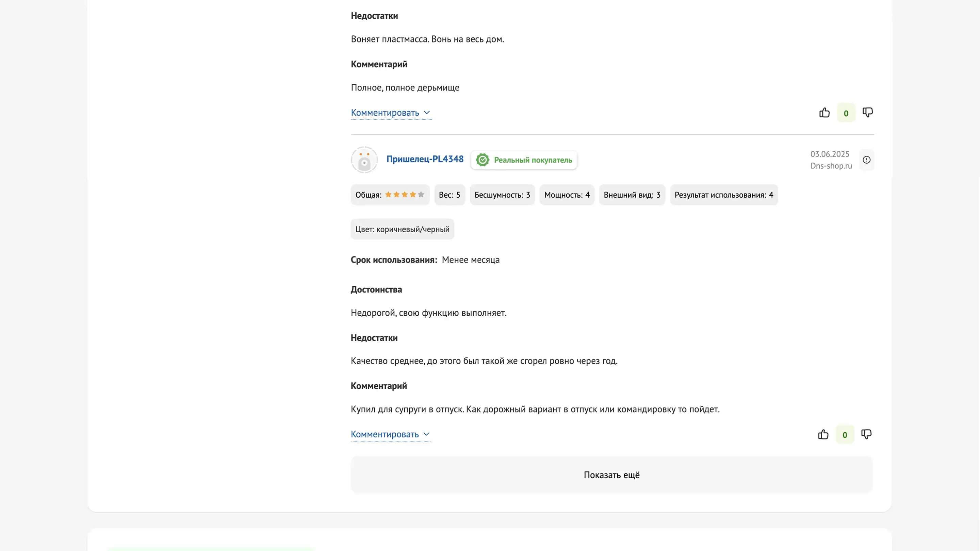Image resolution: width=980 pixels, height=551 pixels.
Task: Click the Мощность: 4 rating chip
Action: click(567, 195)
